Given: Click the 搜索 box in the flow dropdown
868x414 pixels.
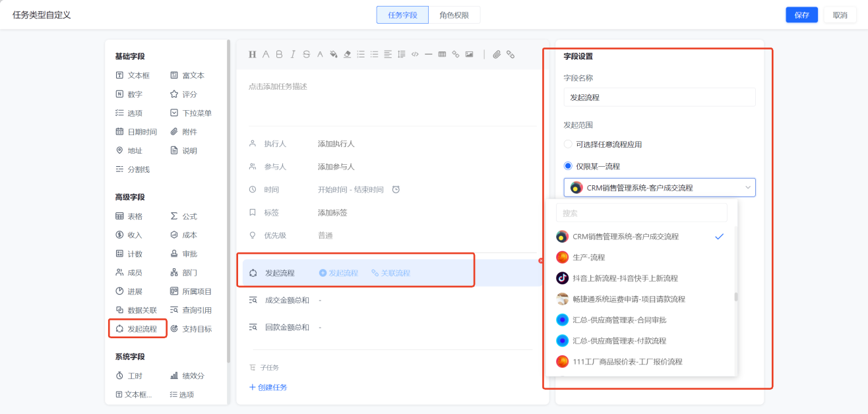Looking at the screenshot, I should tap(642, 213).
